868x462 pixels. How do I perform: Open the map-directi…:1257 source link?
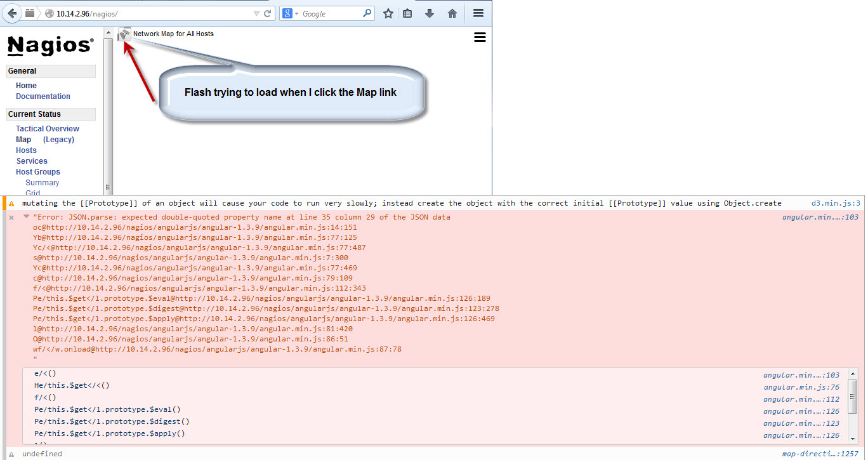[x=820, y=454]
